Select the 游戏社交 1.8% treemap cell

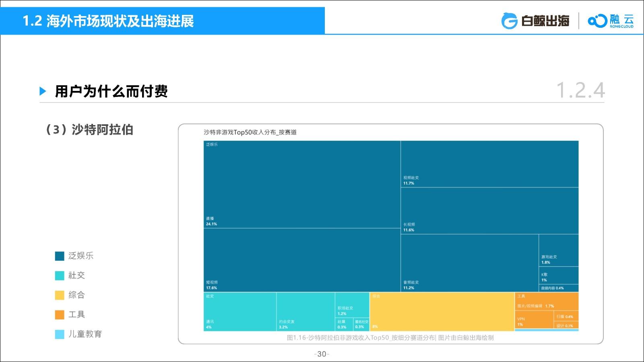[559, 250]
